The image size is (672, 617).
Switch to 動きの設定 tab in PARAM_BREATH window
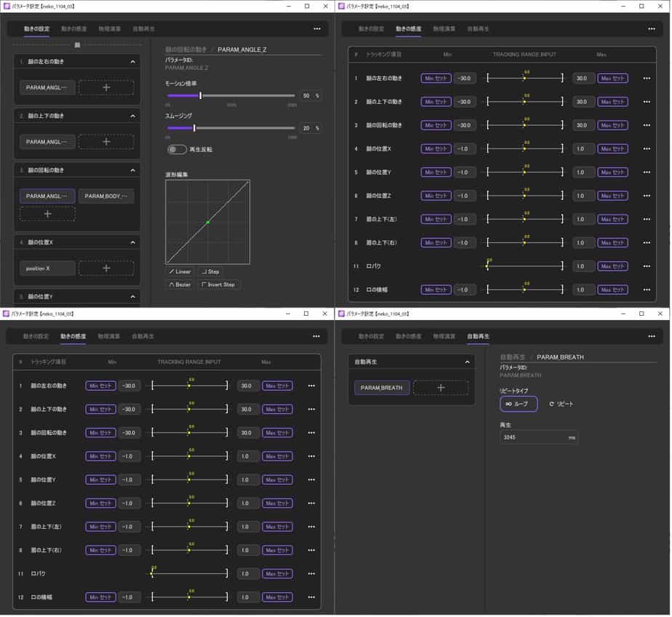[x=371, y=337]
